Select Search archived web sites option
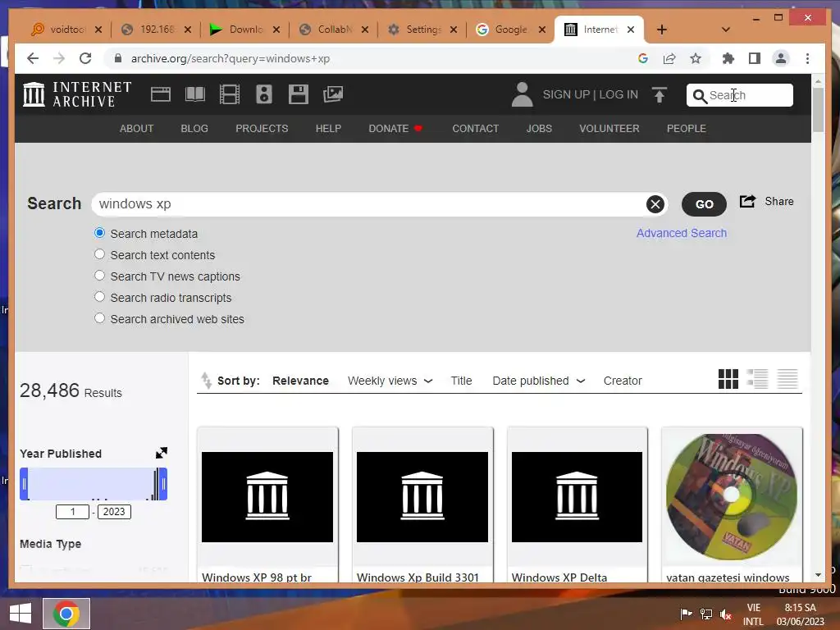 coord(99,318)
